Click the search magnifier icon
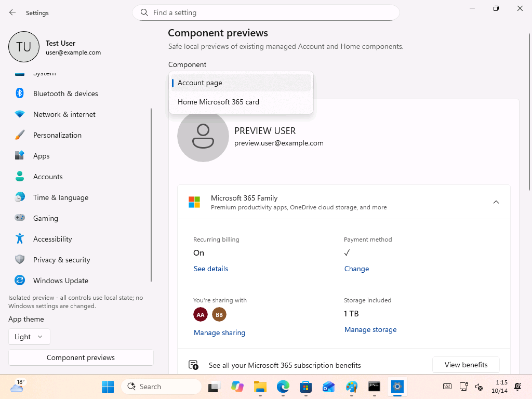 pyautogui.click(x=144, y=12)
